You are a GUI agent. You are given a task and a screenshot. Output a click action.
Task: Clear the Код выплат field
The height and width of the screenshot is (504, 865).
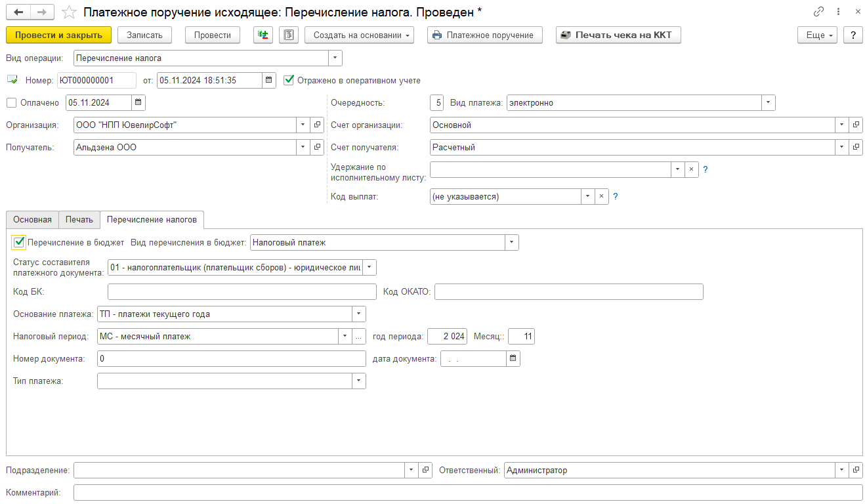[x=602, y=196]
